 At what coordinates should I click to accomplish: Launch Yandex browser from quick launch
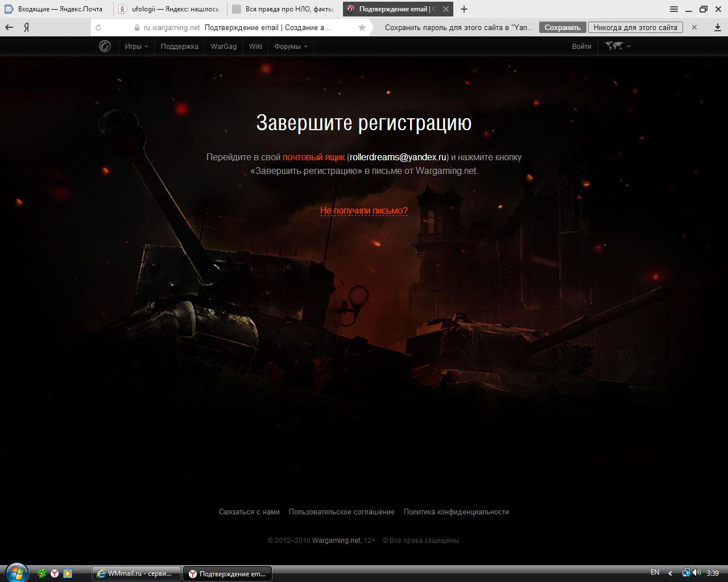point(55,573)
